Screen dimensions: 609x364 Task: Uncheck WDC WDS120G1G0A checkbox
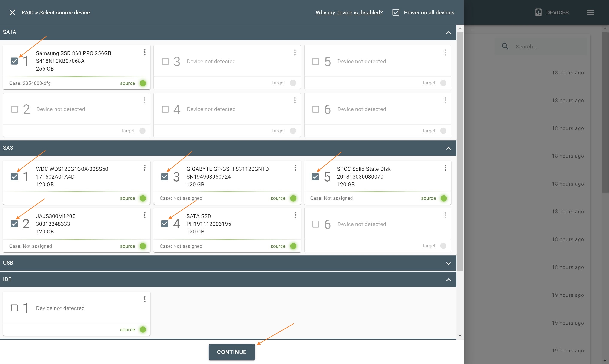14,177
